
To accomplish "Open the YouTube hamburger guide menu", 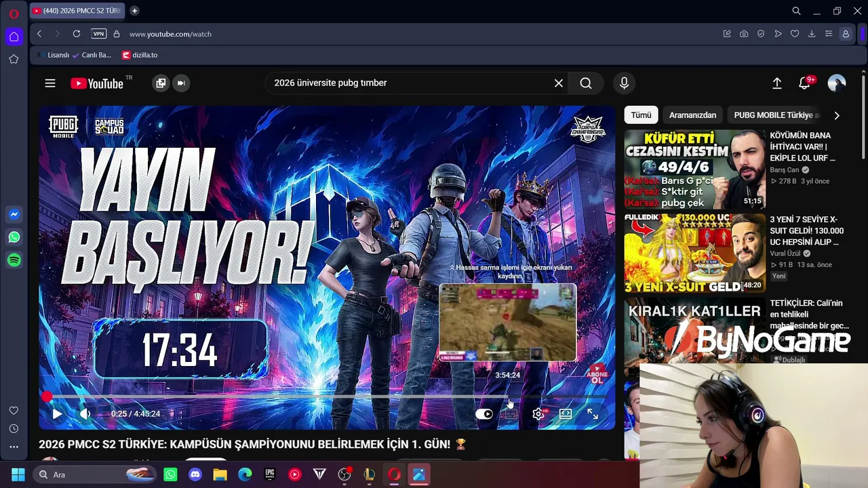I will (x=50, y=83).
